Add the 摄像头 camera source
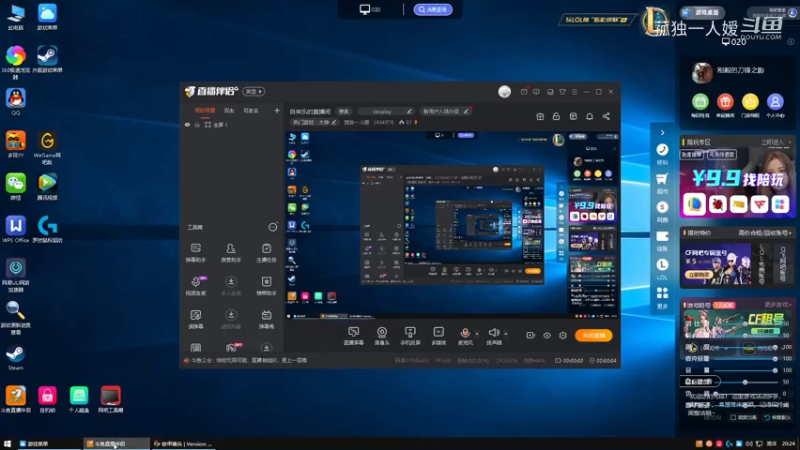This screenshot has height=450, width=800. pos(382,336)
